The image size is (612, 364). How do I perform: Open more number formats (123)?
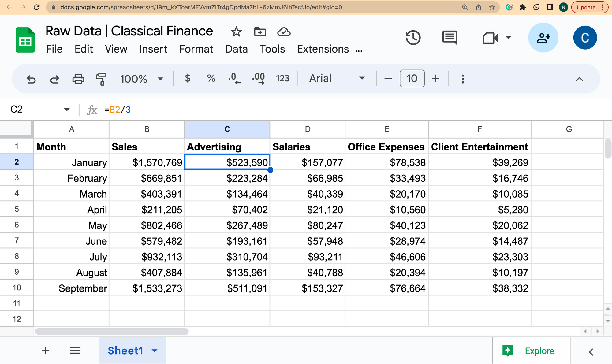[282, 79]
